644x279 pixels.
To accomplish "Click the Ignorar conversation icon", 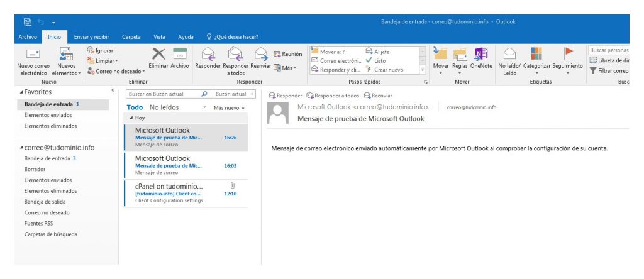I will tap(91, 50).
